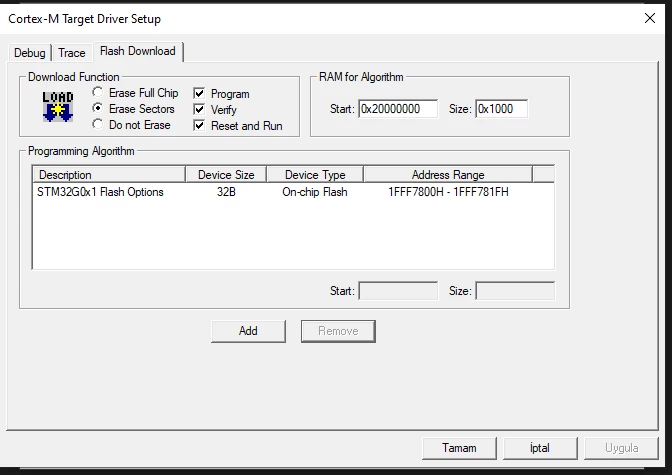The image size is (672, 475).
Task: Click the Device Size column header
Action: coord(226,174)
